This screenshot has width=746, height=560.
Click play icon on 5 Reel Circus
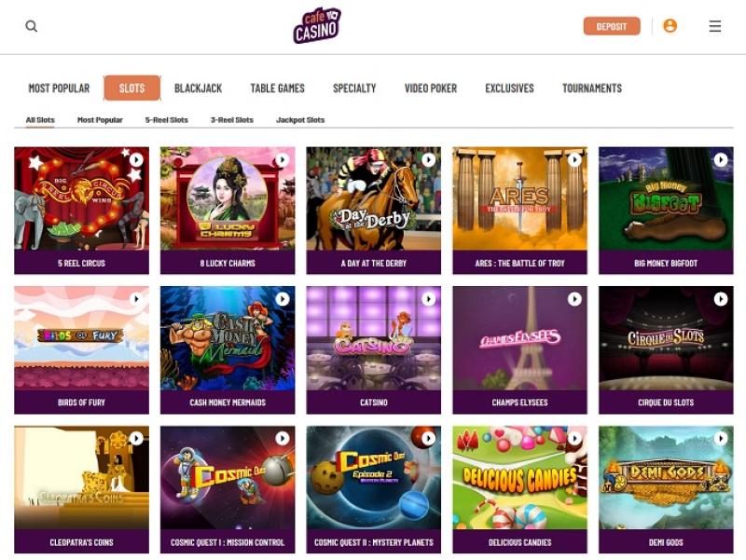(x=136, y=159)
